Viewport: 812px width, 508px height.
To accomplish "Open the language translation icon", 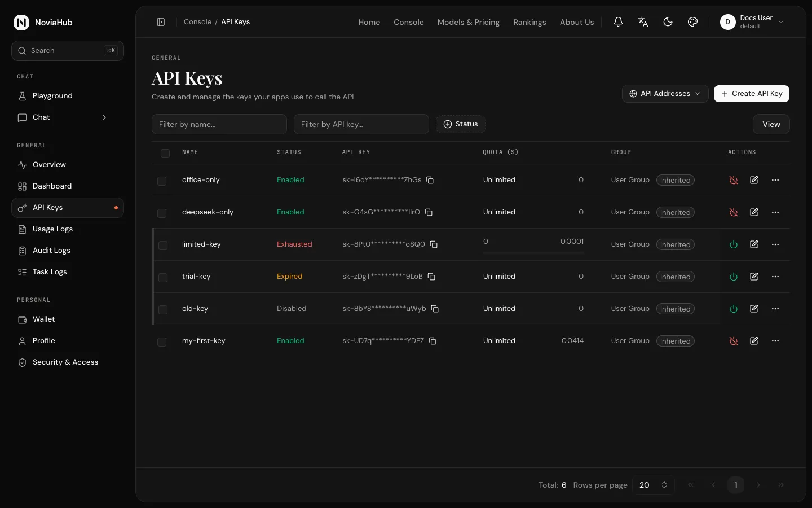I will click(x=643, y=22).
